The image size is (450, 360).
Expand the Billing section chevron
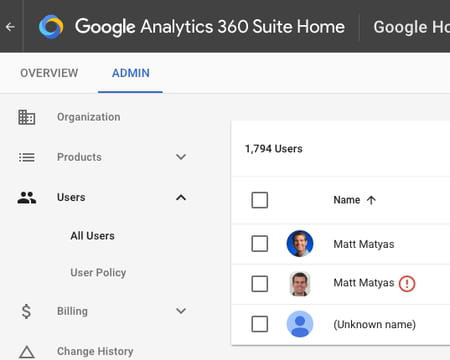pyautogui.click(x=181, y=311)
